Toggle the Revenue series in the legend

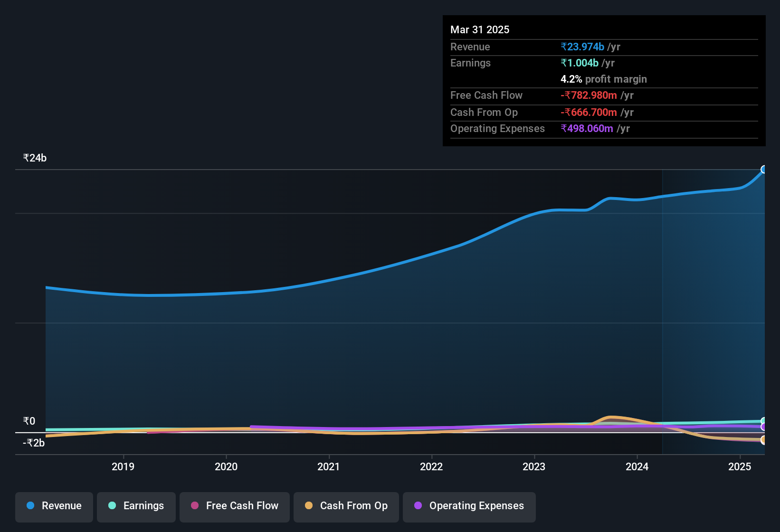pos(54,506)
